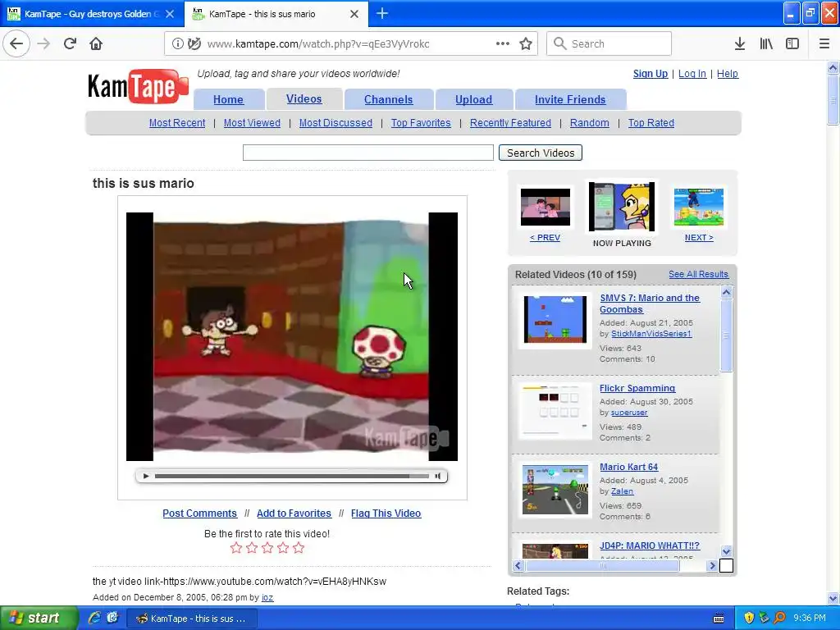Click the Windows Start button
Viewport: 840px width, 630px height.
[x=39, y=619]
